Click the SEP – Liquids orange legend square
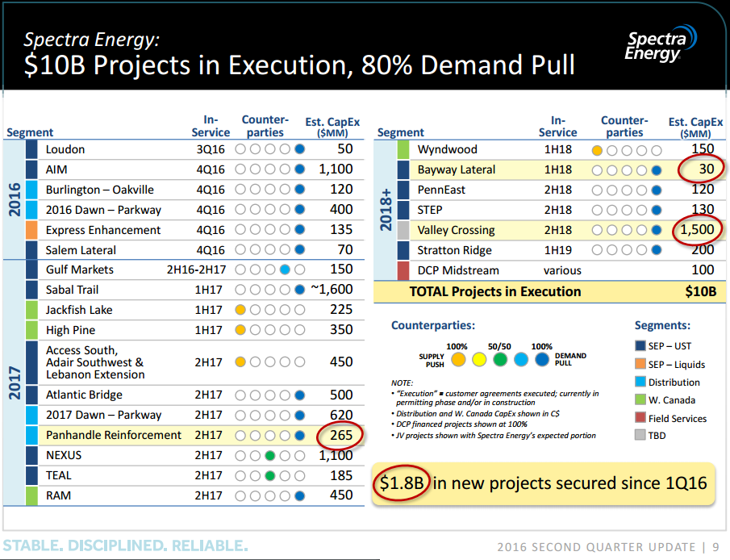This screenshot has width=730, height=560. (640, 364)
